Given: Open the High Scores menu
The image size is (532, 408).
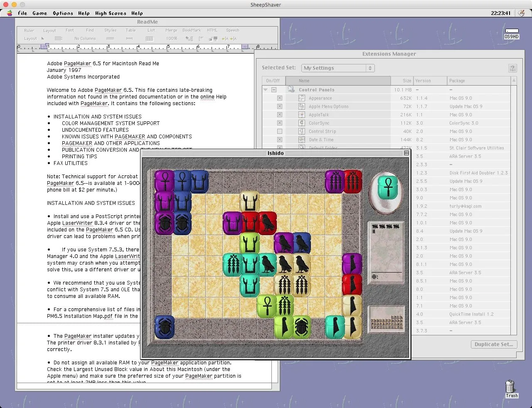Looking at the screenshot, I should point(111,13).
